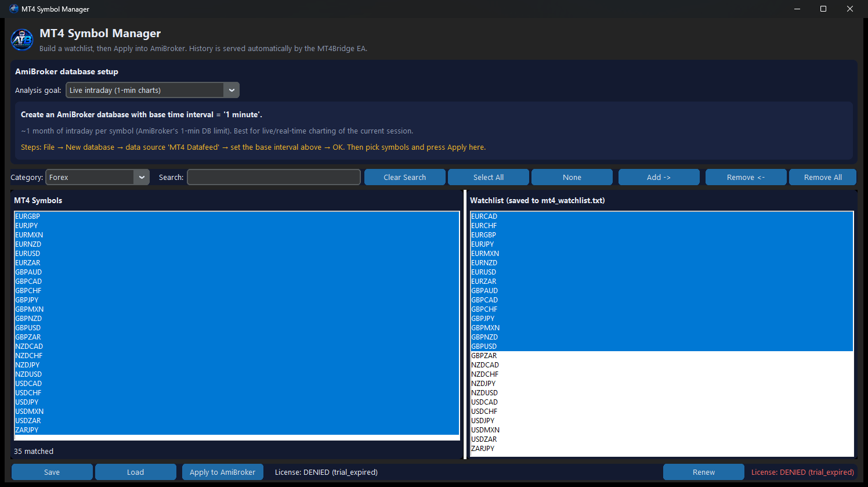Select USDZAR in the Watchlist
Viewport: 868px width, 487px height.
662,439
